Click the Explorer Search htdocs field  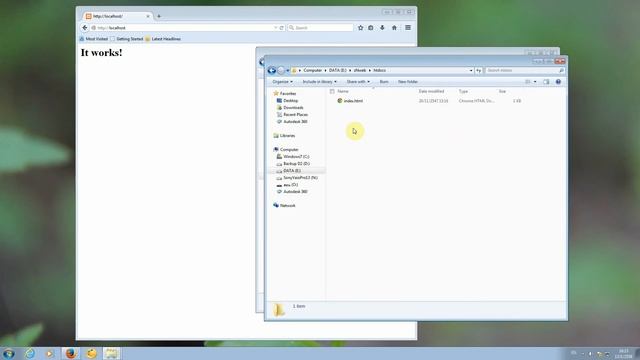click(x=525, y=71)
